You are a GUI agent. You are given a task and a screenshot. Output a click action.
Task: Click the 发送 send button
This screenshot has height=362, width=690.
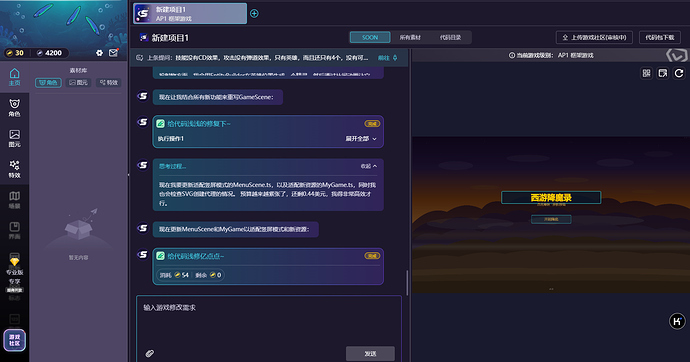[370, 354]
